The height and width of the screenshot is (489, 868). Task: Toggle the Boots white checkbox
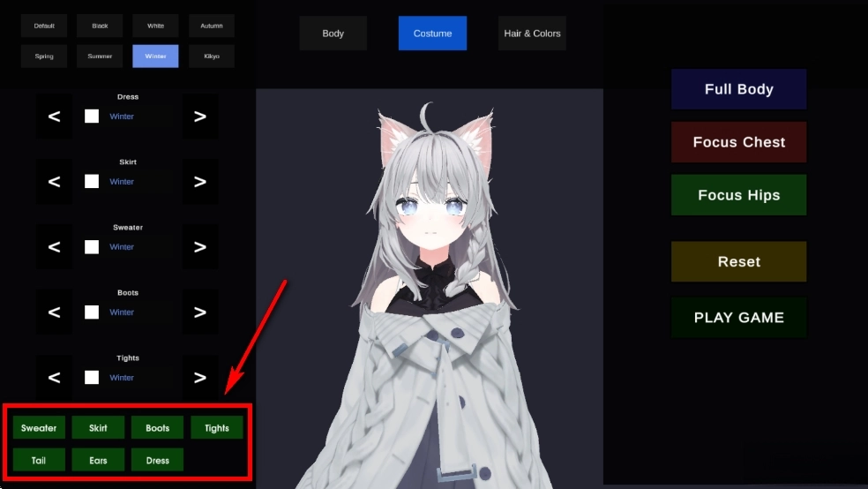coord(92,312)
